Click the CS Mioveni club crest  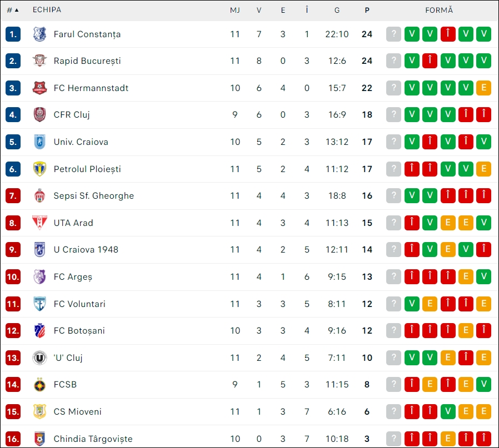[x=40, y=411]
